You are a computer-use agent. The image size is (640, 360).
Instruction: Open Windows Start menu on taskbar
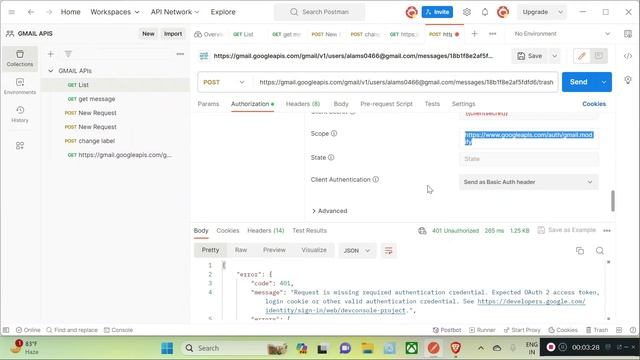[167, 348]
